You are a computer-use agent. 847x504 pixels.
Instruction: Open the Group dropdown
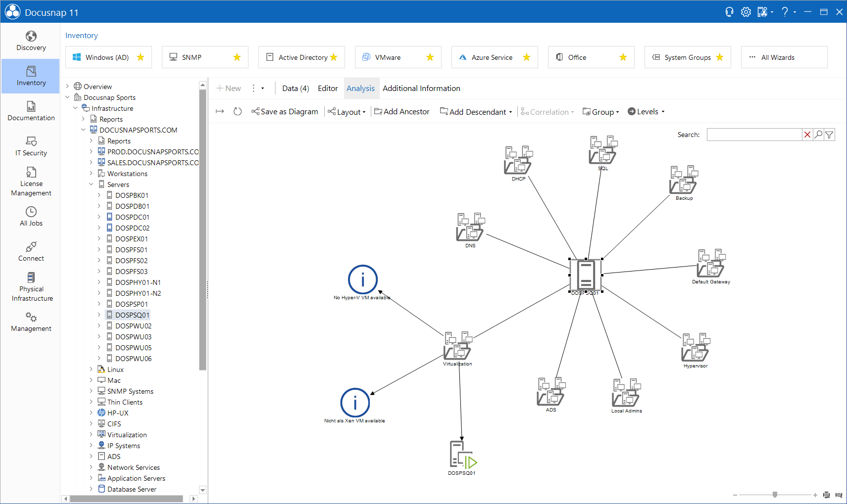[600, 112]
